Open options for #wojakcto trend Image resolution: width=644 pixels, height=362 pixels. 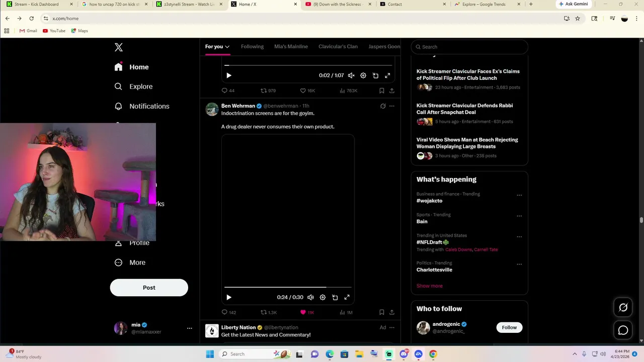pyautogui.click(x=519, y=195)
